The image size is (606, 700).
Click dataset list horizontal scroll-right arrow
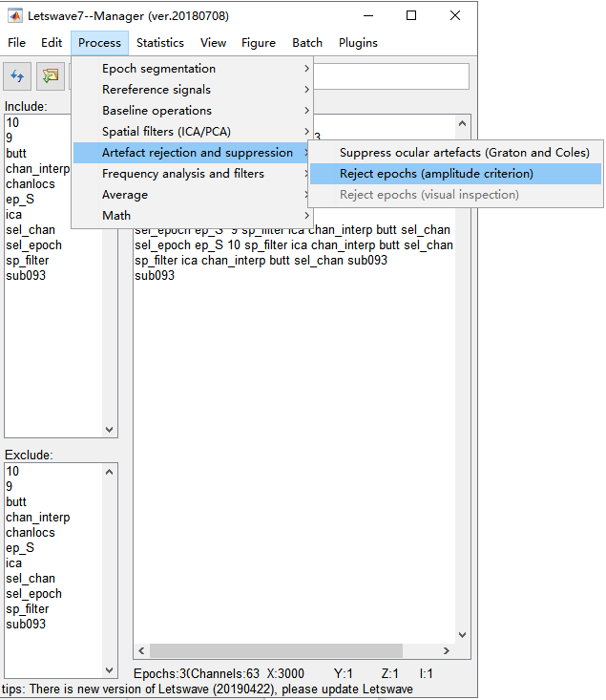click(x=447, y=651)
